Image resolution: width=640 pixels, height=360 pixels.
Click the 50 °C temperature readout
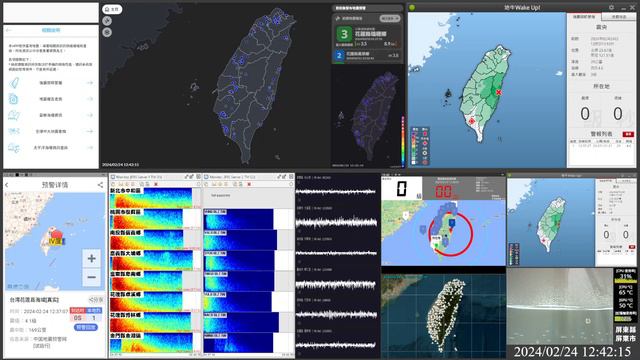tap(625, 305)
